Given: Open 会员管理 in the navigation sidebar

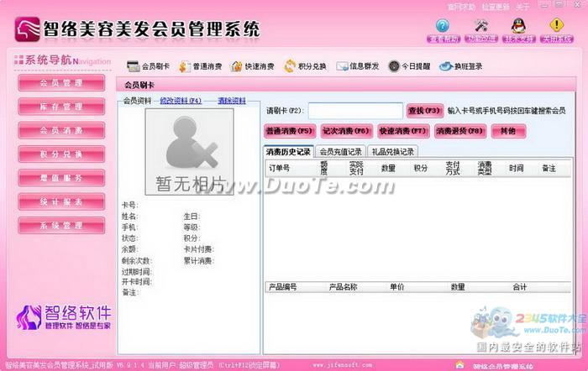Looking at the screenshot, I should point(61,83).
